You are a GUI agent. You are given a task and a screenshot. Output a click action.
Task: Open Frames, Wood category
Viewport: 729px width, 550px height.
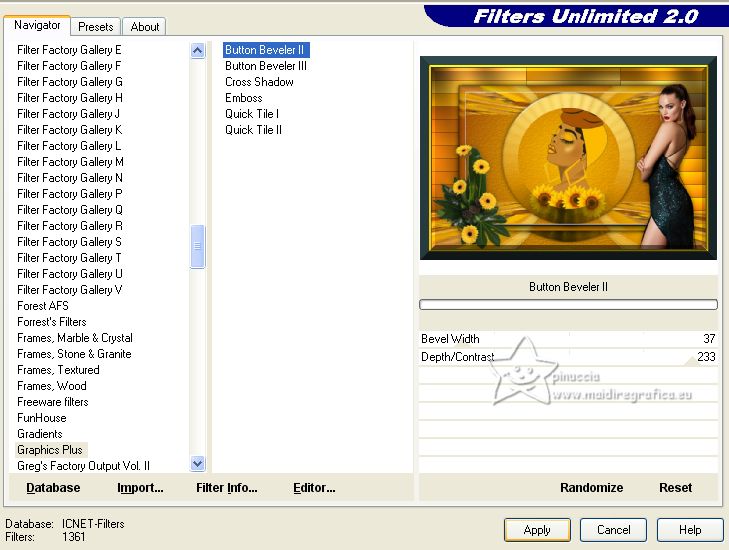point(52,386)
